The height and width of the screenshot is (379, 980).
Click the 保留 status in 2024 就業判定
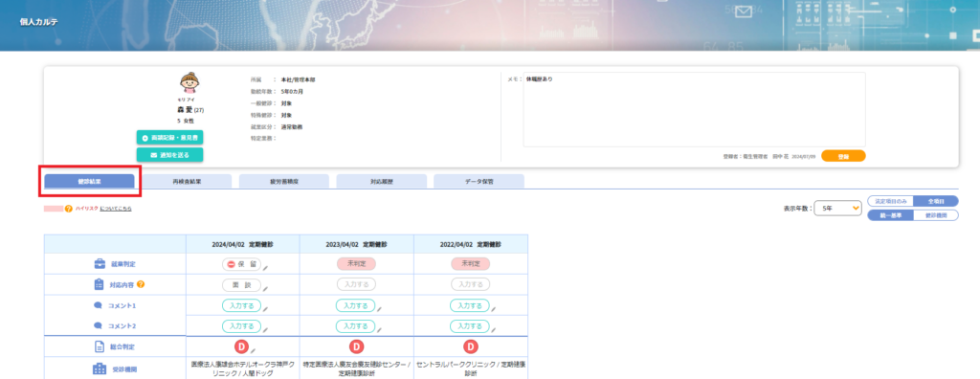[x=242, y=264]
